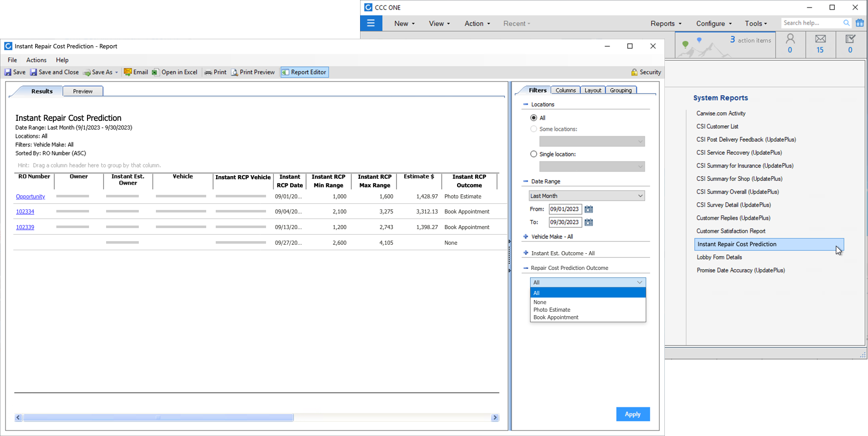Select the Some locations radio button
Image resolution: width=868 pixels, height=436 pixels.
tap(534, 129)
